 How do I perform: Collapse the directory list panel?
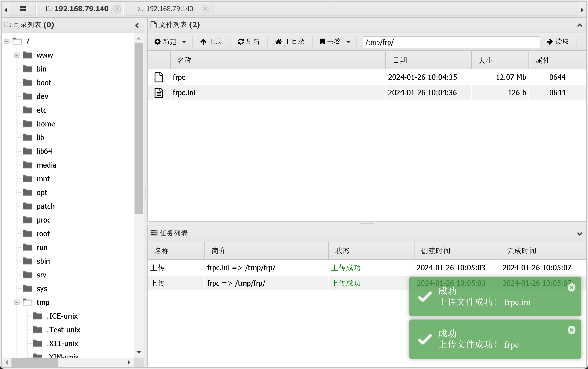[137, 25]
